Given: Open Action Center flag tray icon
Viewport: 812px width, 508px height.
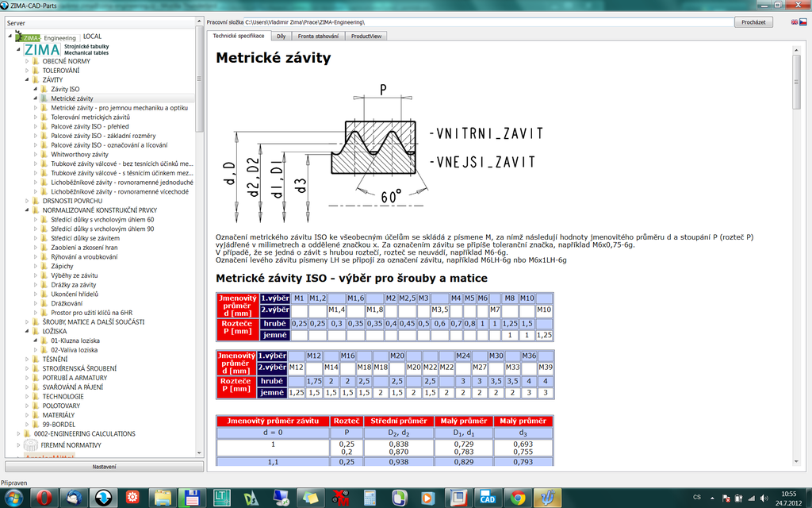Looking at the screenshot, I should coord(726,498).
